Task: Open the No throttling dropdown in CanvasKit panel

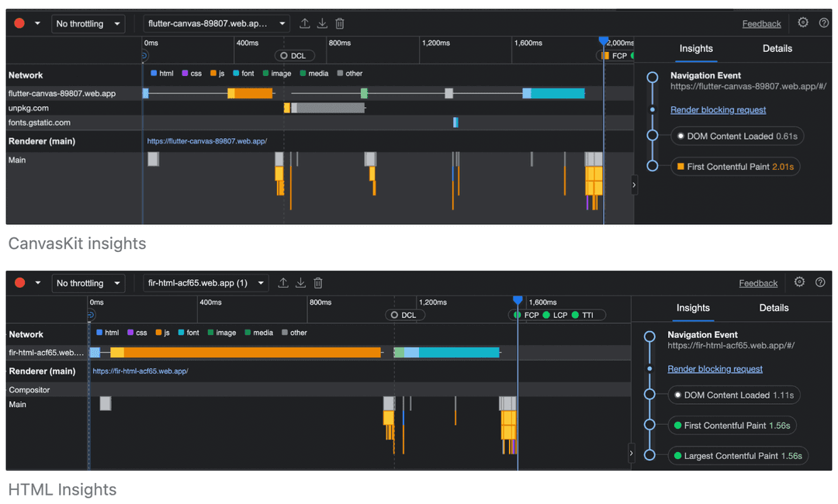Action: (89, 24)
